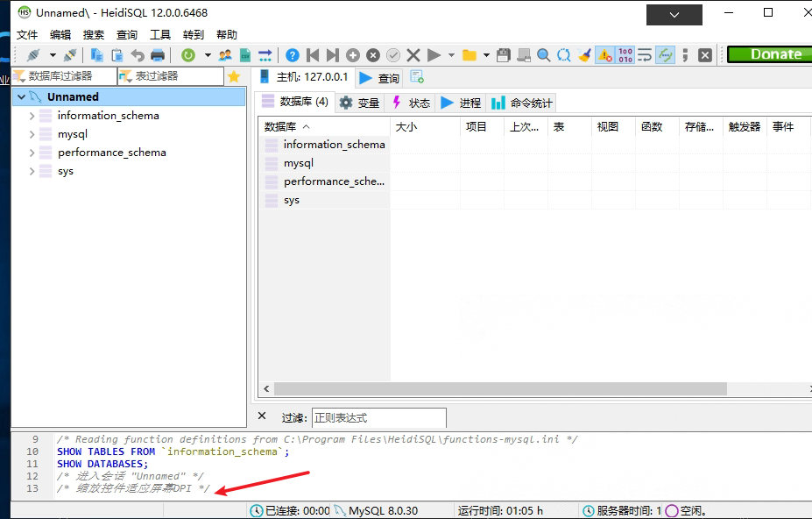Open the 状态 status tab

[x=411, y=103]
